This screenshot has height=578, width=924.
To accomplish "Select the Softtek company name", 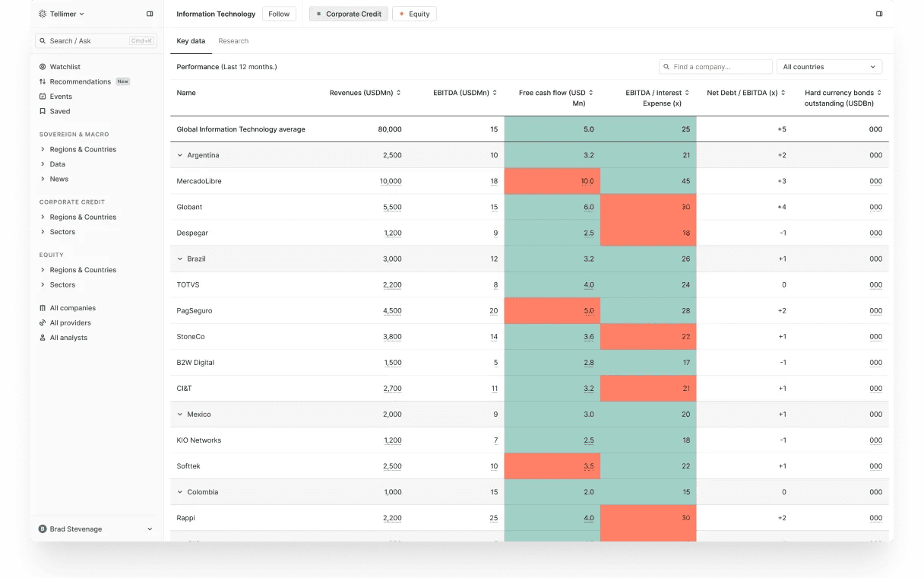I will pyautogui.click(x=188, y=466).
